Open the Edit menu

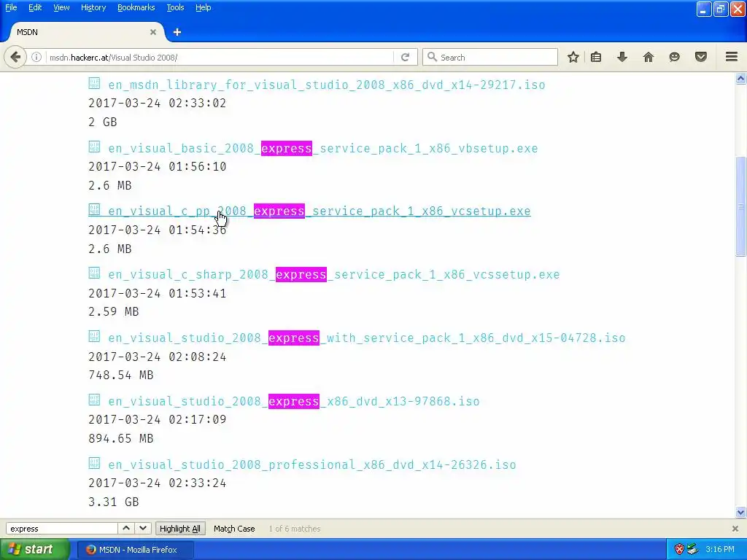tap(35, 7)
